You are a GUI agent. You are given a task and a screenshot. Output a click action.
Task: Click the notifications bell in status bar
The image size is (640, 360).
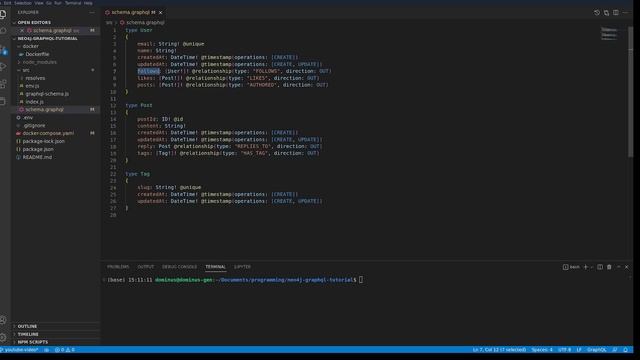pyautogui.click(x=625, y=350)
